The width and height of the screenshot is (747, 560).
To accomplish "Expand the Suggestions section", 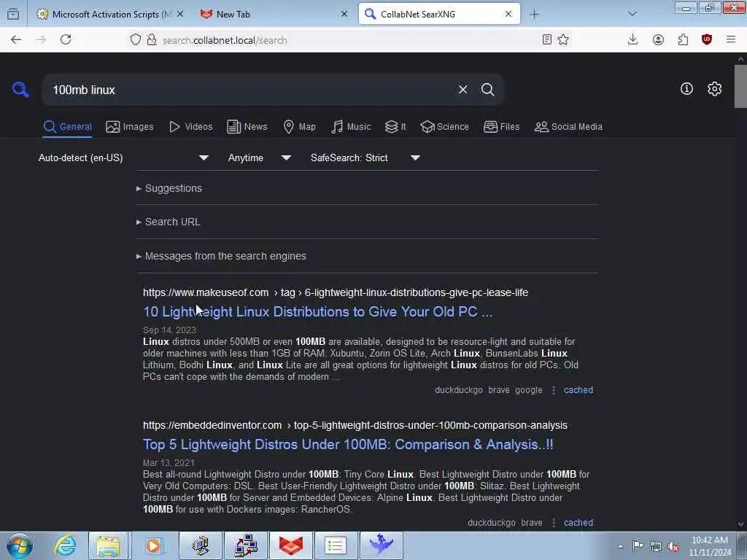I will (x=169, y=188).
